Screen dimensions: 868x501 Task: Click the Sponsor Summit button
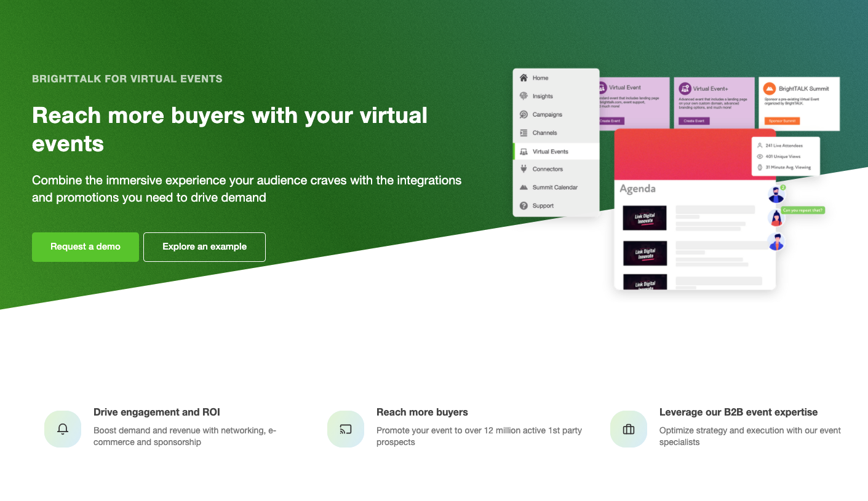pos(782,120)
